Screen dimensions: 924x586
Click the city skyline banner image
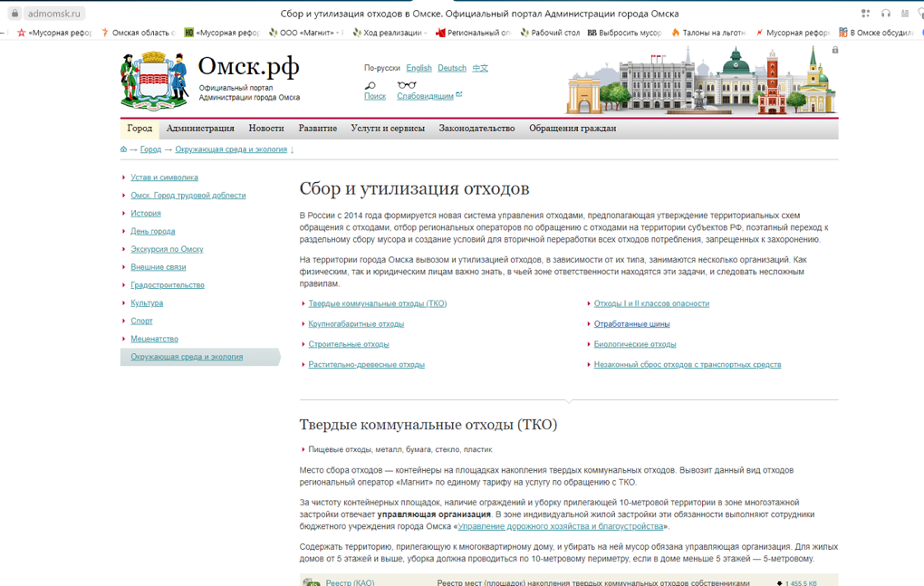tap(701, 82)
